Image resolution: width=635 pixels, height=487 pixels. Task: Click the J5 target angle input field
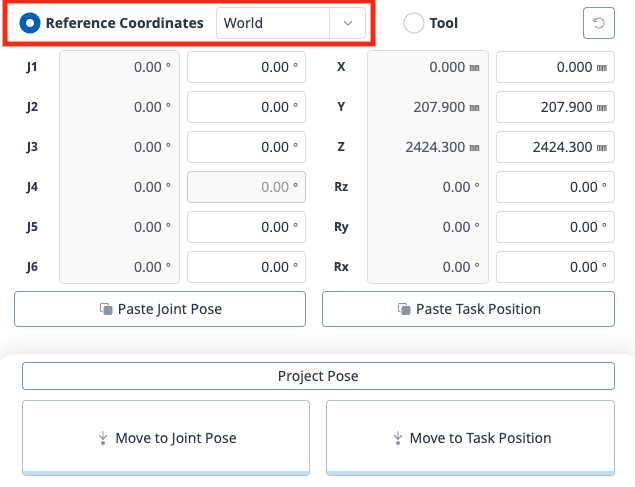click(x=246, y=227)
